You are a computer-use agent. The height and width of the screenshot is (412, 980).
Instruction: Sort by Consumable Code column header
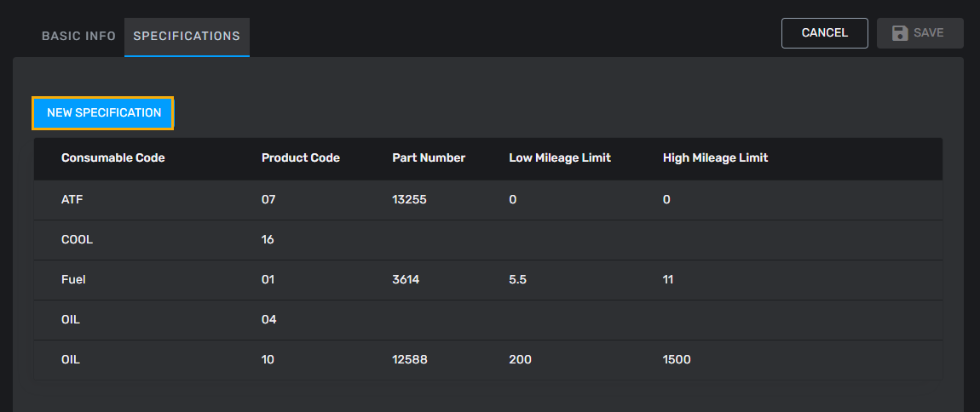tap(112, 158)
